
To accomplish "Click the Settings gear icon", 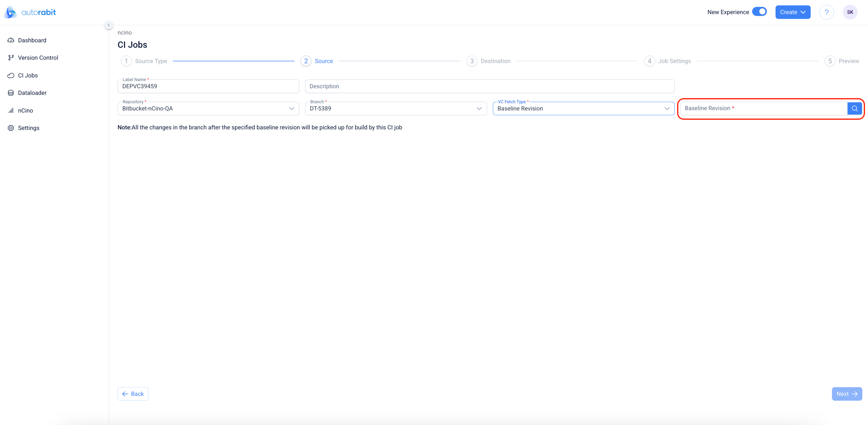I will (x=11, y=128).
